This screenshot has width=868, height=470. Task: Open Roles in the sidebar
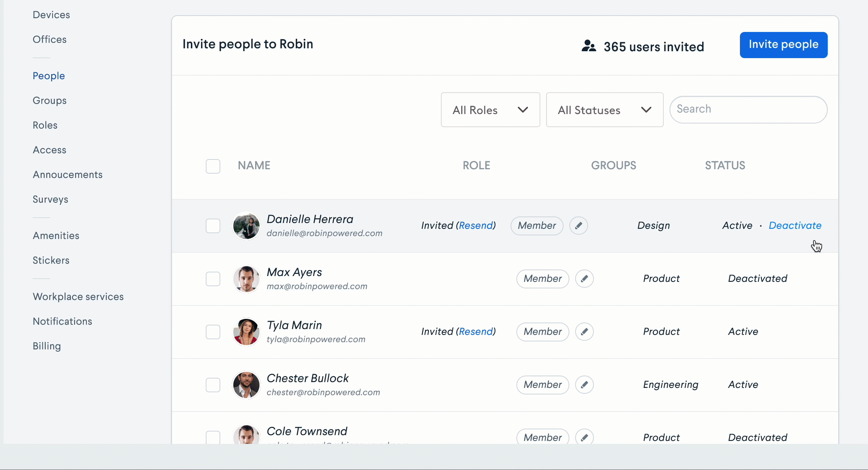tap(45, 125)
